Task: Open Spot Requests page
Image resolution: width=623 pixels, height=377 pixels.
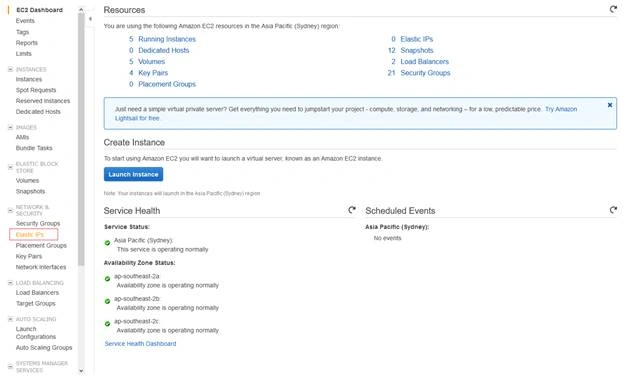Action: (36, 90)
